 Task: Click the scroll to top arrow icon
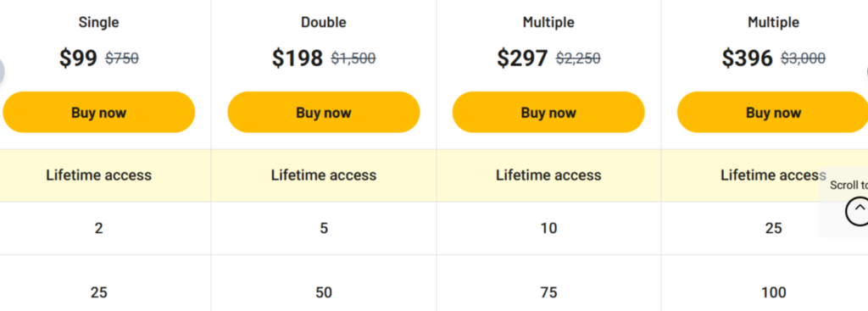pos(858,211)
